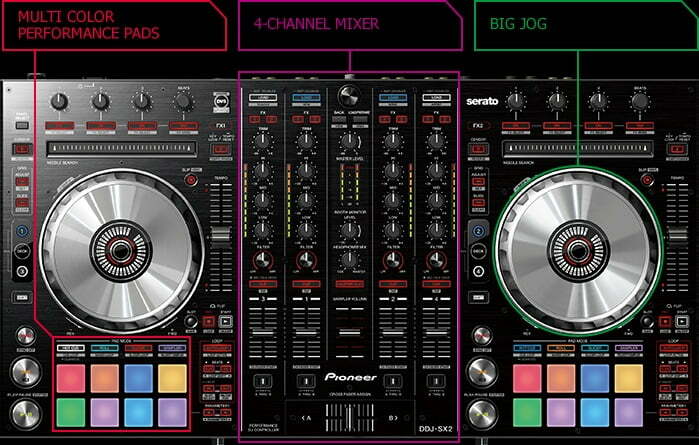Tap the yellow performance pad on the FX1 deck

173,379
